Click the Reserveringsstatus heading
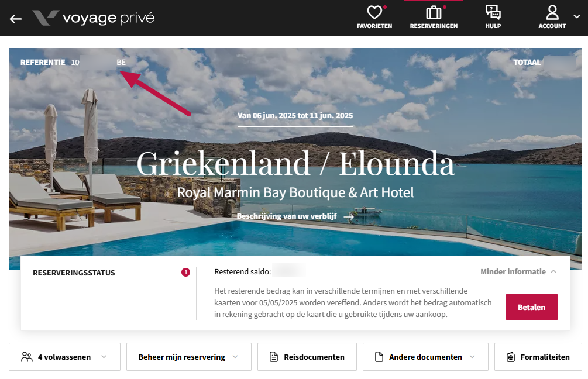 (x=74, y=273)
